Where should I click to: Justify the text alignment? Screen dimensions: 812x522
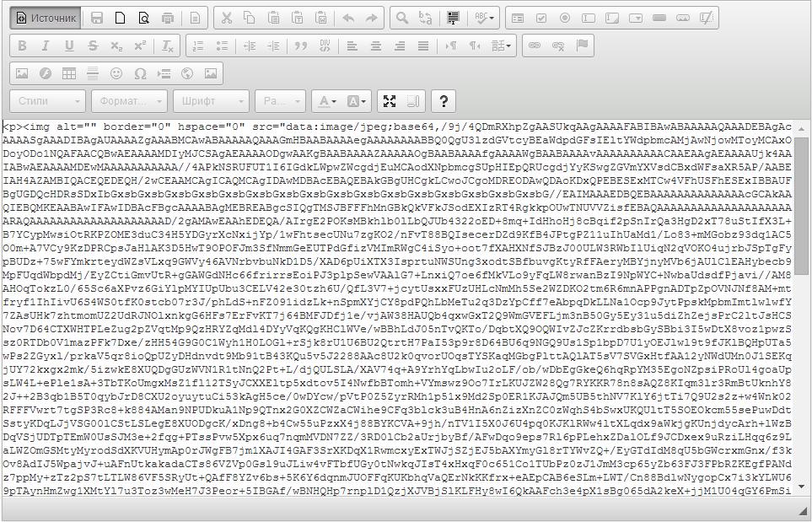pyautogui.click(x=423, y=46)
